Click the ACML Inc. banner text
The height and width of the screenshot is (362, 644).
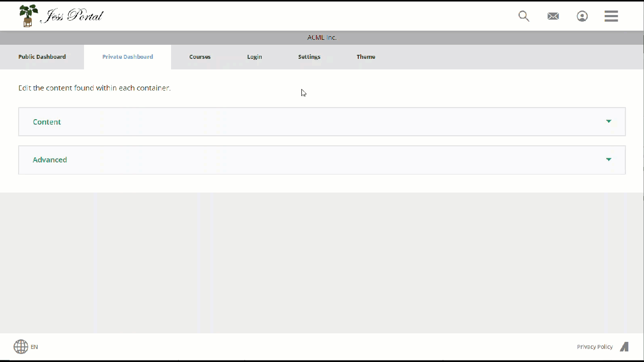(322, 38)
